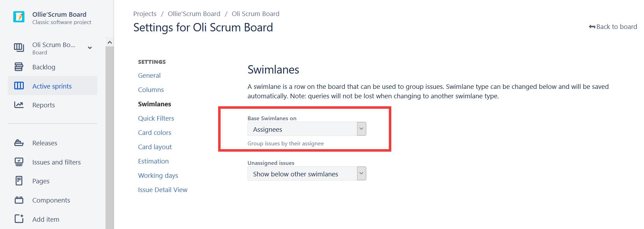Click the Reports chart icon

click(19, 105)
